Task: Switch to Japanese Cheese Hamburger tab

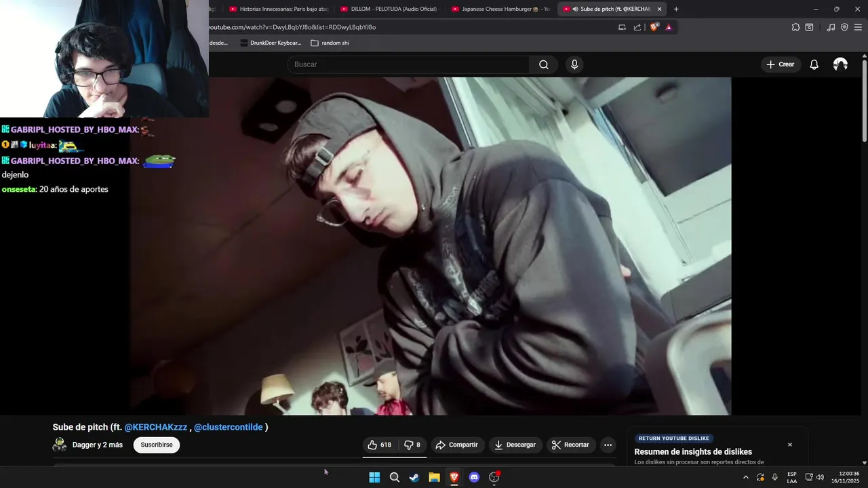Action: tap(502, 9)
